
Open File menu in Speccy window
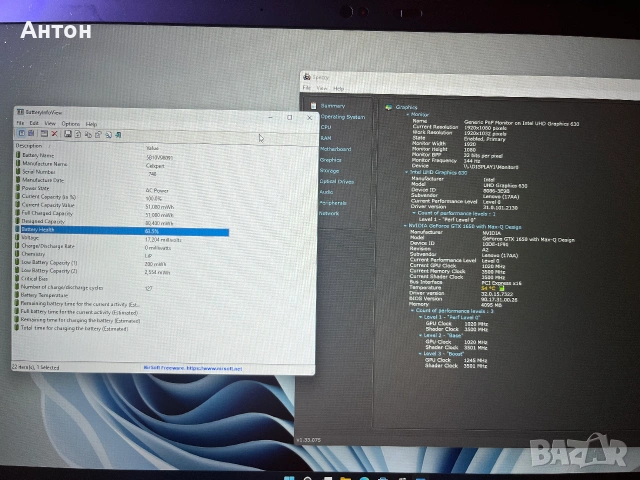pyautogui.click(x=307, y=87)
